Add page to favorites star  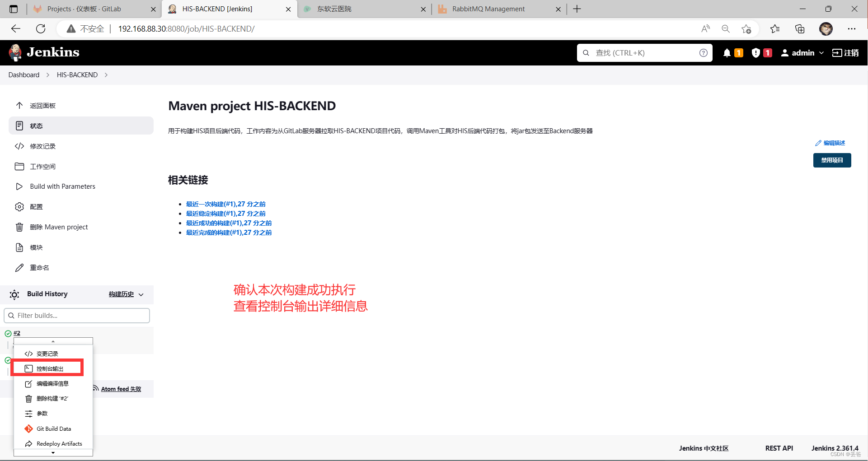(x=746, y=29)
